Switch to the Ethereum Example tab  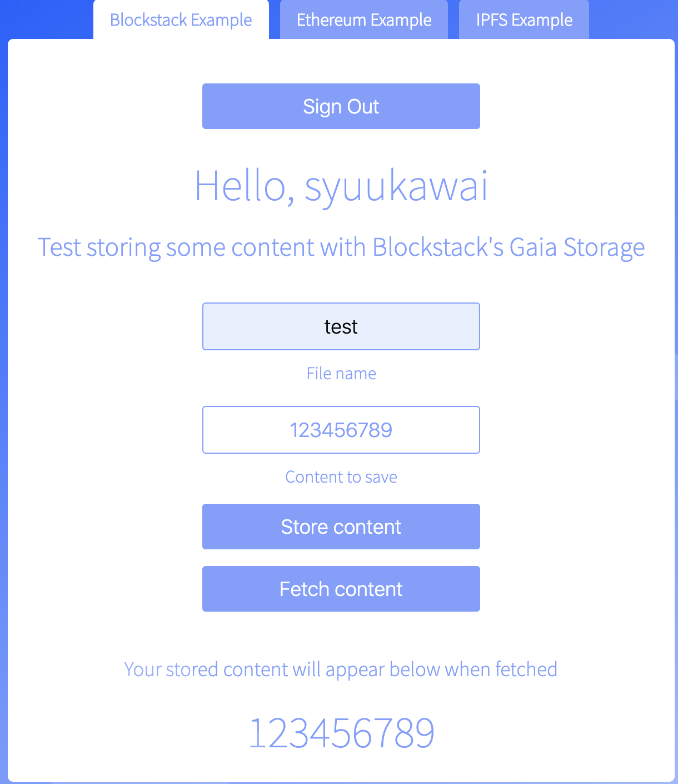[364, 19]
